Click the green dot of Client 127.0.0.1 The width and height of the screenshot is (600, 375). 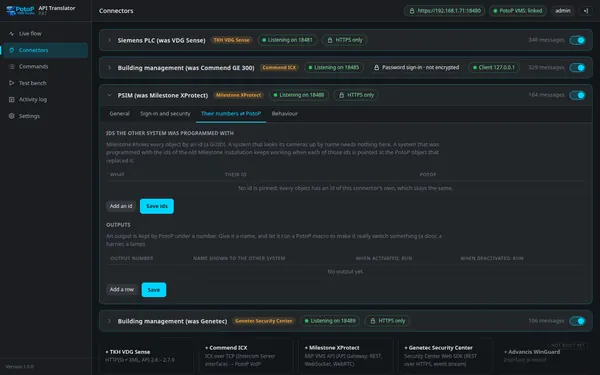(475, 67)
